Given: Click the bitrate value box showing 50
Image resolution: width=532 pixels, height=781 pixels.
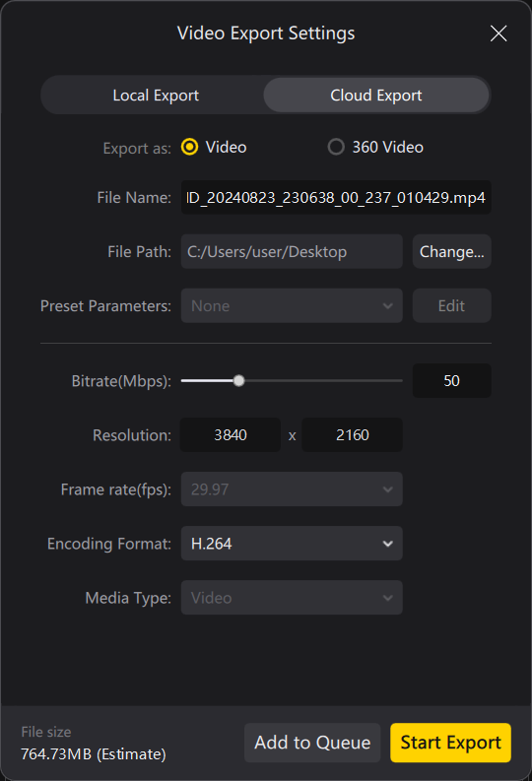Looking at the screenshot, I should tap(452, 381).
